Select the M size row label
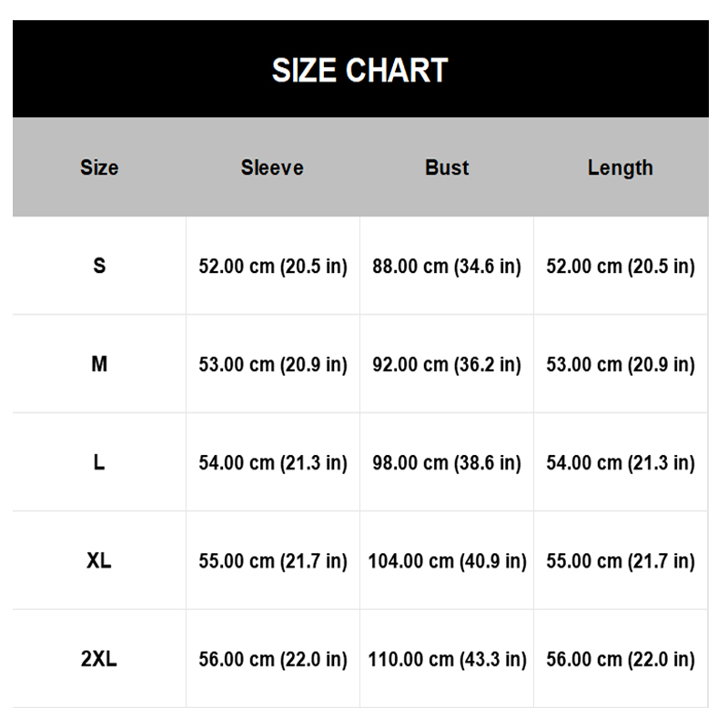This screenshot has width=728, height=728. point(99,364)
